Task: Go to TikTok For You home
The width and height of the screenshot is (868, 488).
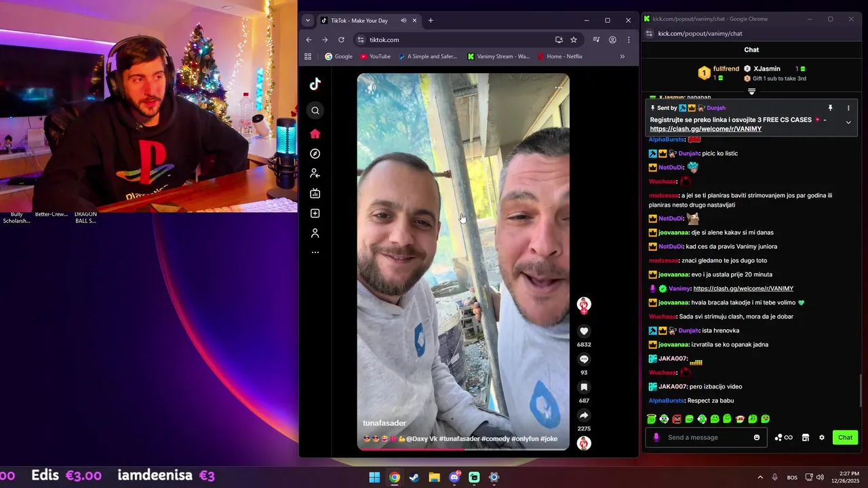Action: tap(315, 134)
